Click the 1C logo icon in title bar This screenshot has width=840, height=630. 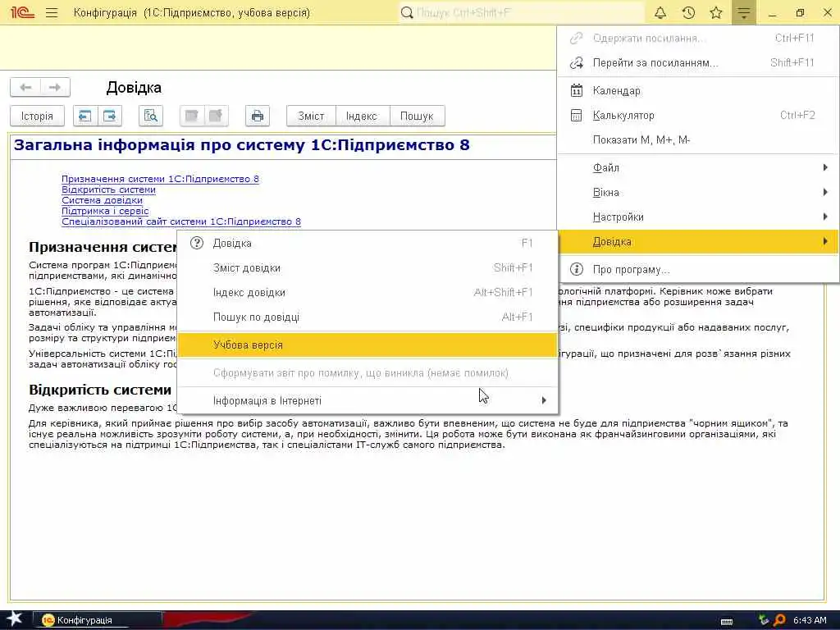pyautogui.click(x=22, y=12)
